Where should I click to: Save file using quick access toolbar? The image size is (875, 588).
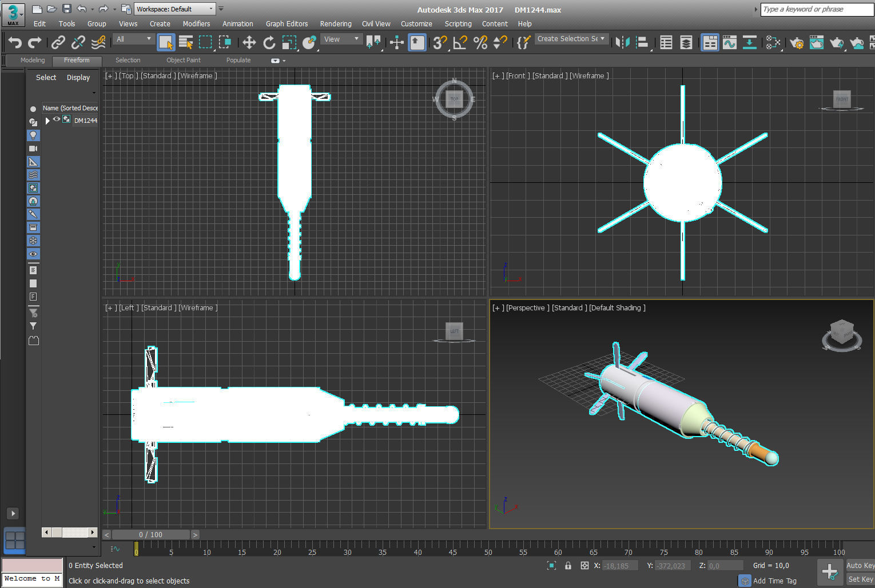[x=67, y=9]
